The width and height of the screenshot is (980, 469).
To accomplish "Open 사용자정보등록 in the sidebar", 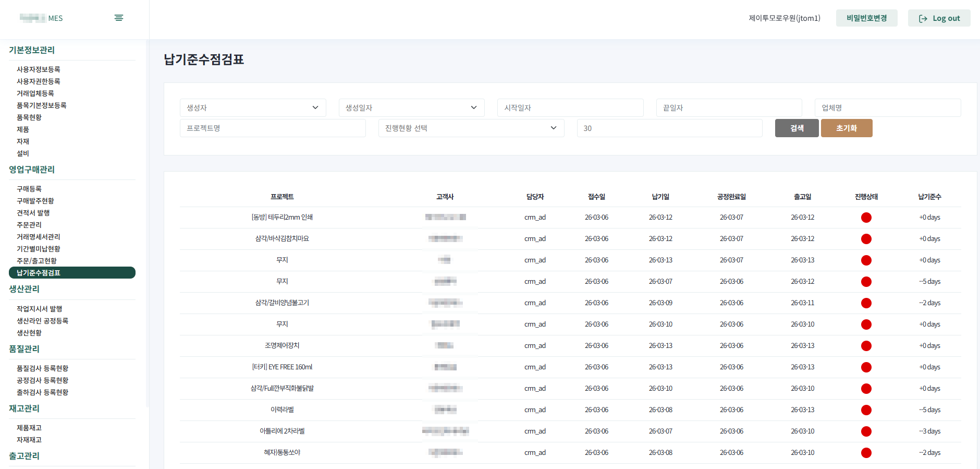I will [39, 69].
